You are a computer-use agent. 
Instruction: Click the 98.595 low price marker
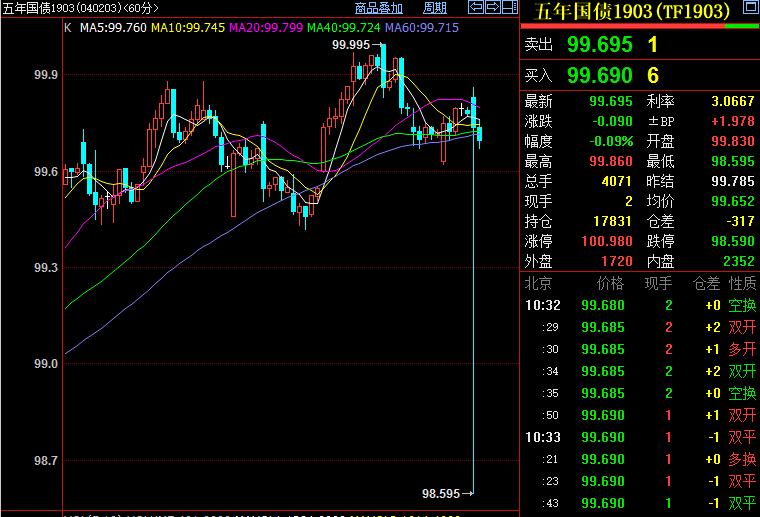pyautogui.click(x=440, y=493)
